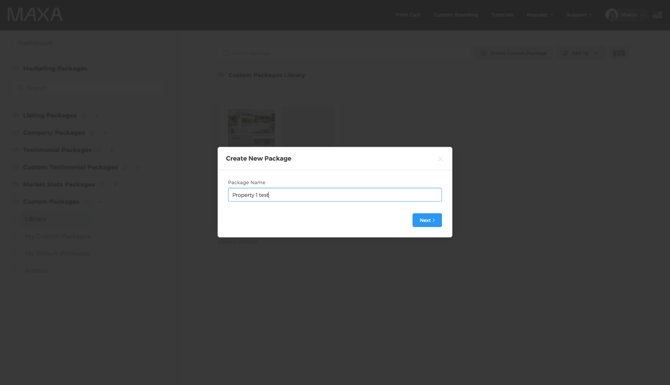The height and width of the screenshot is (385, 670).
Task: Click the Marketing Packages heading icon
Action: pos(15,68)
